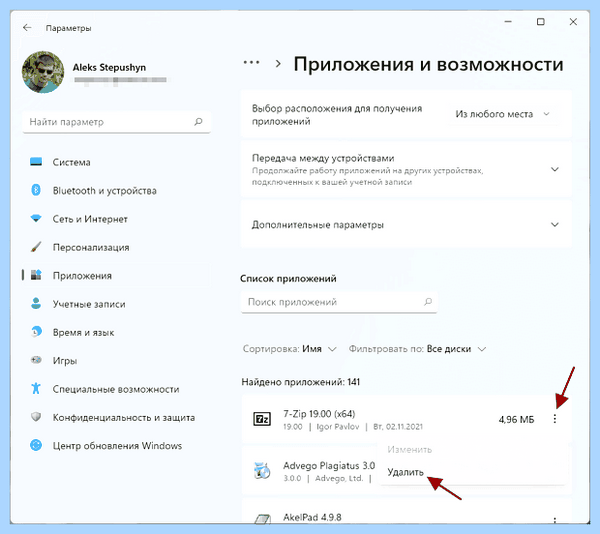
Task: Click the Специальные возможности accessibility icon
Action: pyautogui.click(x=36, y=388)
